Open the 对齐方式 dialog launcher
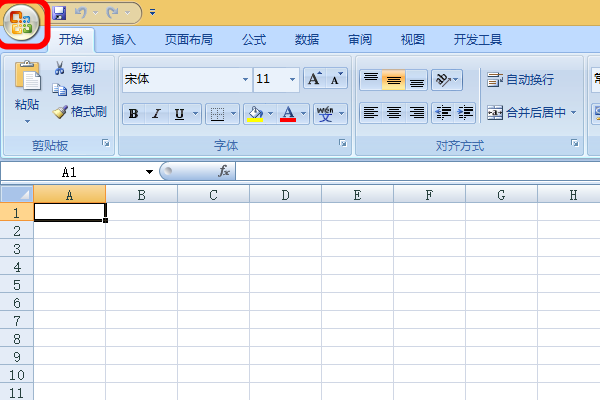This screenshot has width=600, height=400. click(575, 143)
